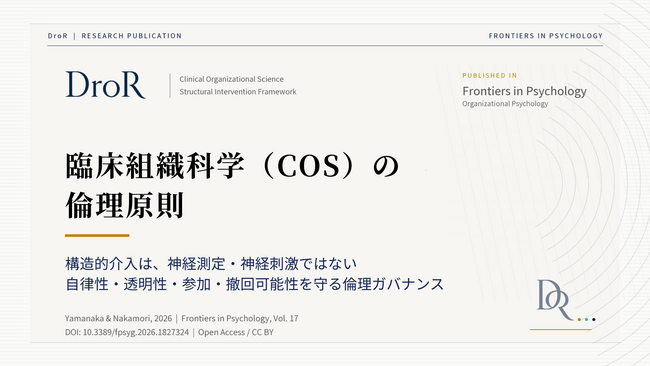
Task: Click the "Open Access / CC BY" text
Action: (x=235, y=332)
